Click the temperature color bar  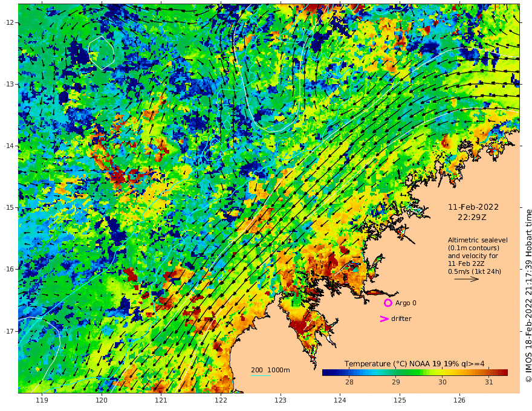point(415,373)
